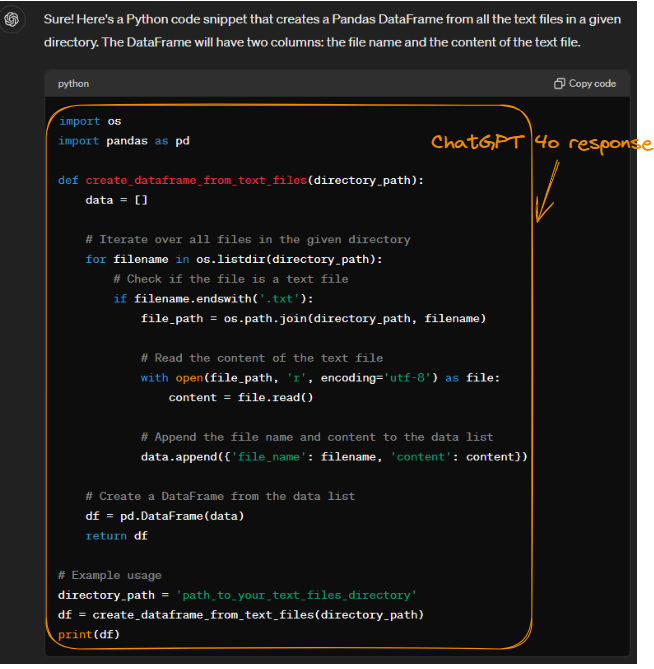Click the intro sentence starting 'Sure! Here's a Python'
654x669 pixels.
(332, 31)
